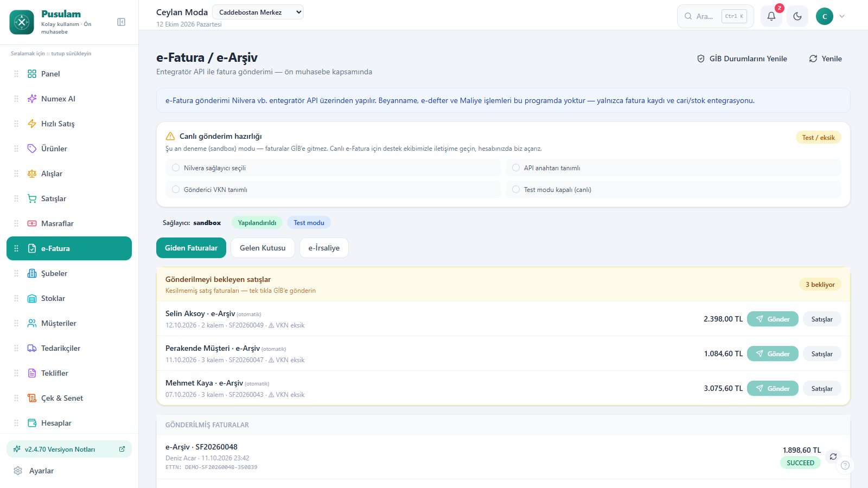Click the Ayarlar gear icon
The image size is (868, 488).
[18, 471]
